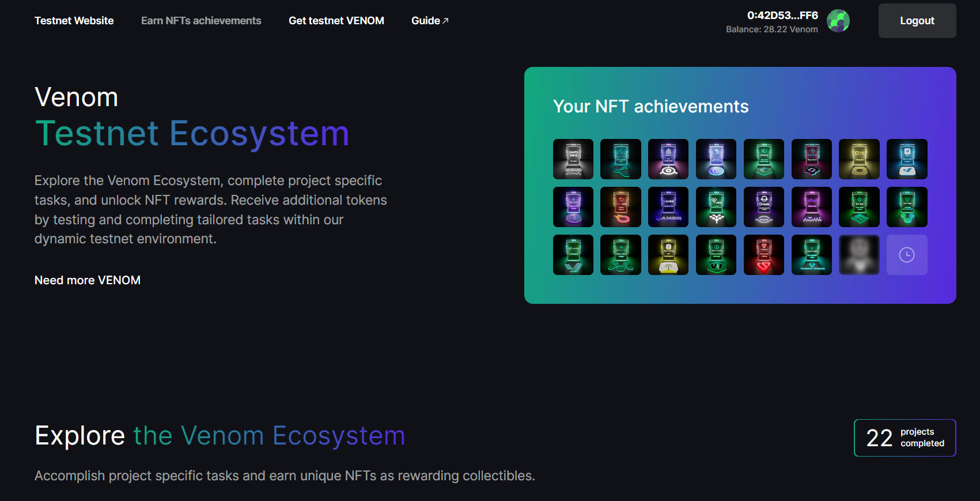This screenshot has height=501, width=980.
Task: Select the orange glowing NFT achievement
Action: (x=620, y=207)
